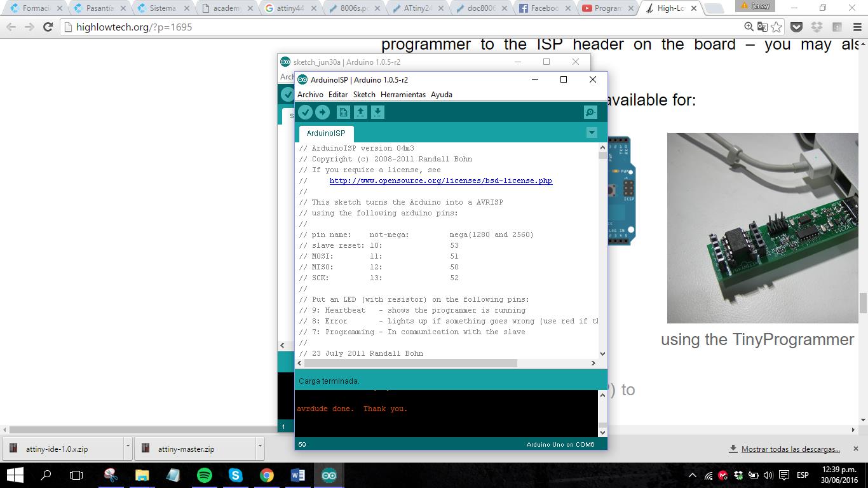Click the Chrome page vertical scrollbar thumb

(x=863, y=303)
